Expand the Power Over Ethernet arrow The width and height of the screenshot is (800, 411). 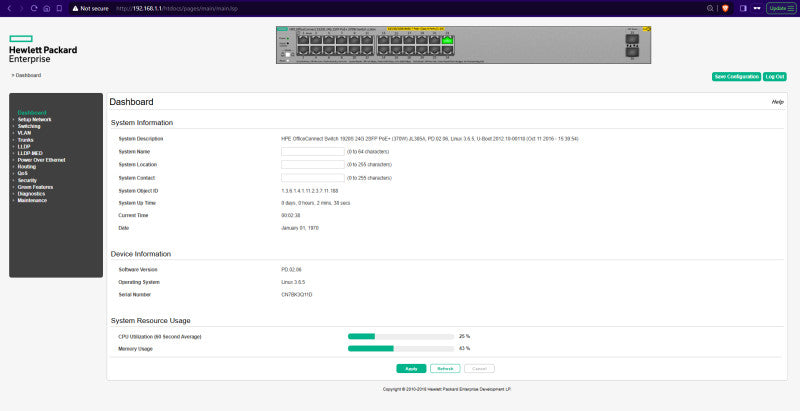click(x=14, y=160)
